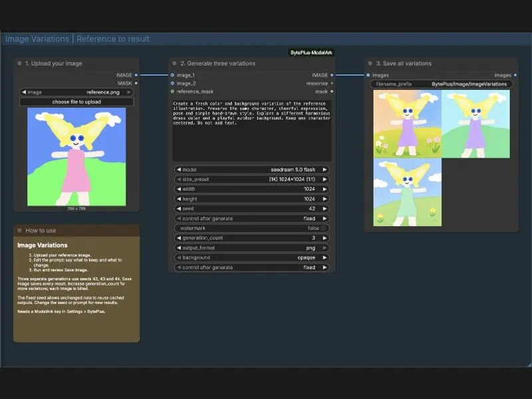The height and width of the screenshot is (399, 532).
Task: Click the group title 'Image Variations | Reference to result'
Action: coord(77,39)
